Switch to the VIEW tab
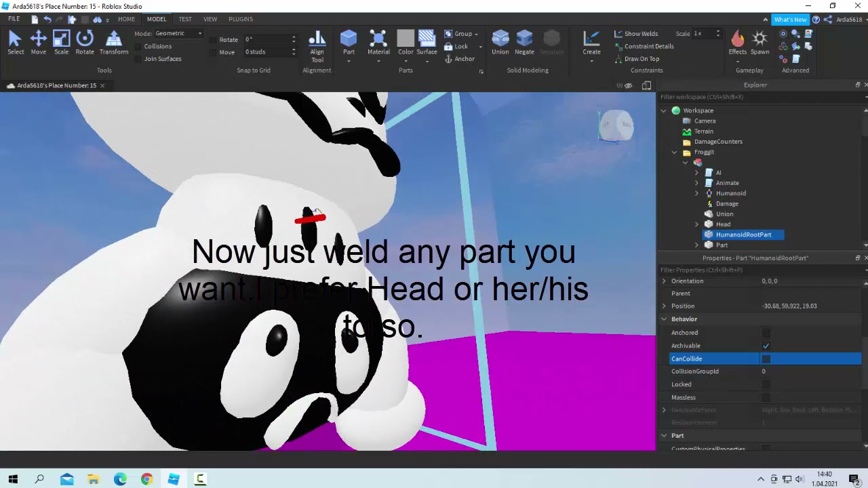Screen dimensions: 868x488 (210, 19)
